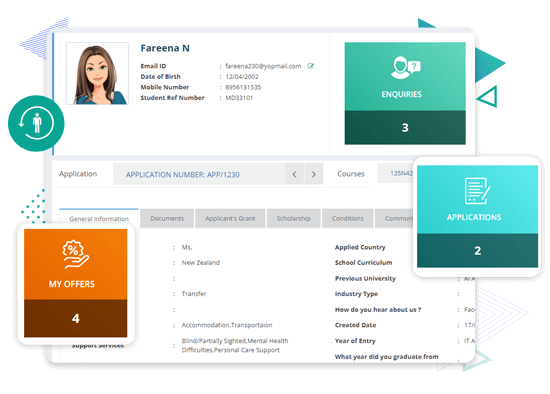
Task: Click the ENQUIRIES label
Action: [x=402, y=94]
